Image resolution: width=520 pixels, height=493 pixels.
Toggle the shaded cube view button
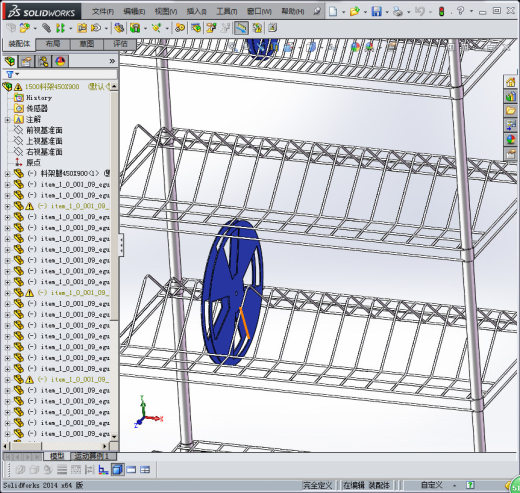(117, 470)
